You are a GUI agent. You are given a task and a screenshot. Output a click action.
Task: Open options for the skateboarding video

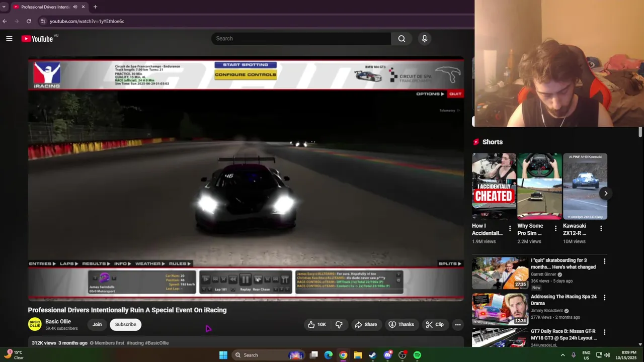click(604, 261)
